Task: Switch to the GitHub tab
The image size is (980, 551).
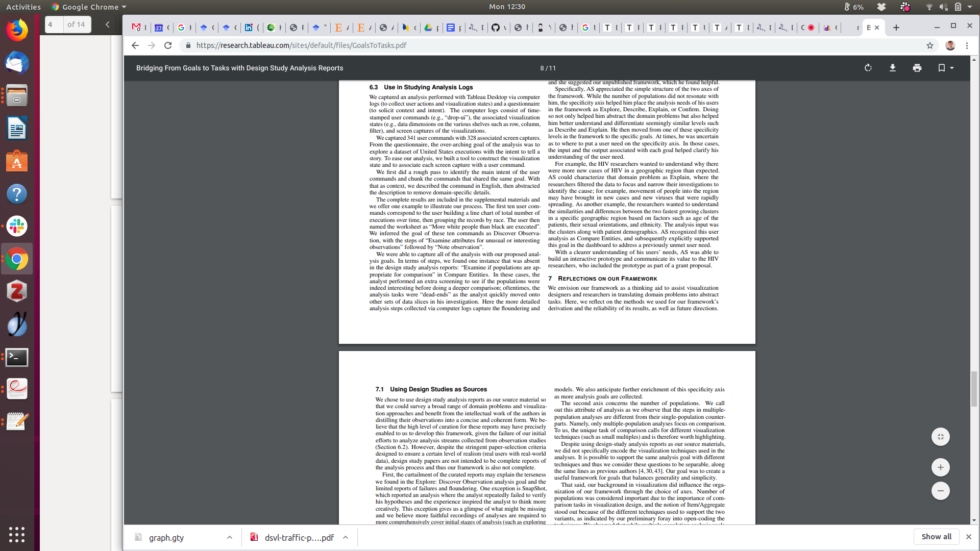Action: (496, 28)
